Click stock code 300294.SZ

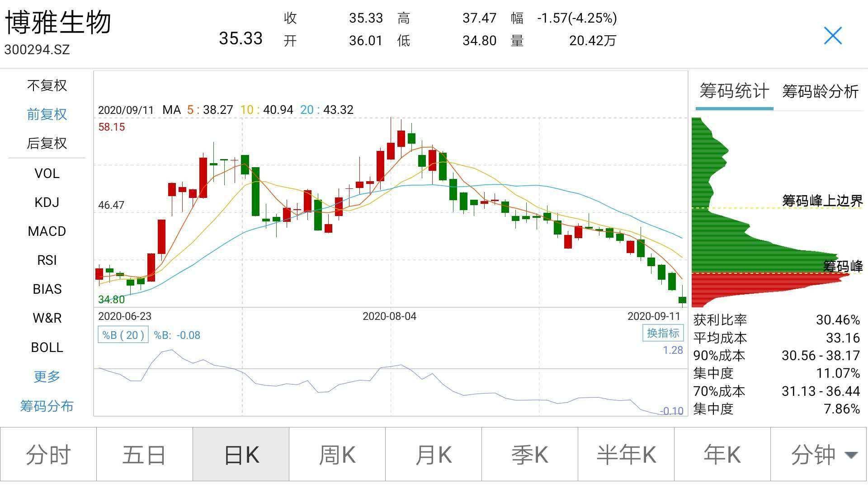(37, 49)
